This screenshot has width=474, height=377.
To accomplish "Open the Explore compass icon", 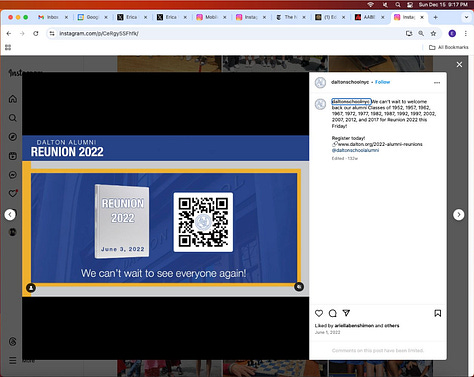I will coord(13,137).
